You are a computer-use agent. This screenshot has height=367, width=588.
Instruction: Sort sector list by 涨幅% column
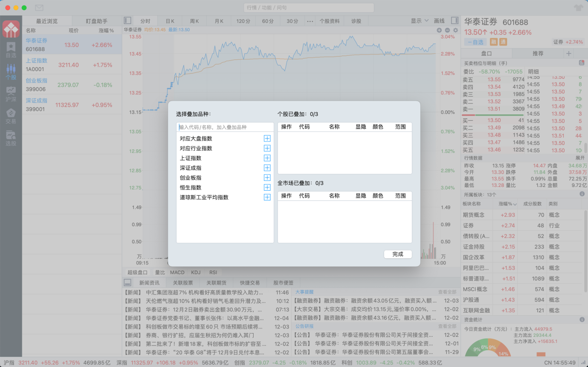(x=508, y=204)
